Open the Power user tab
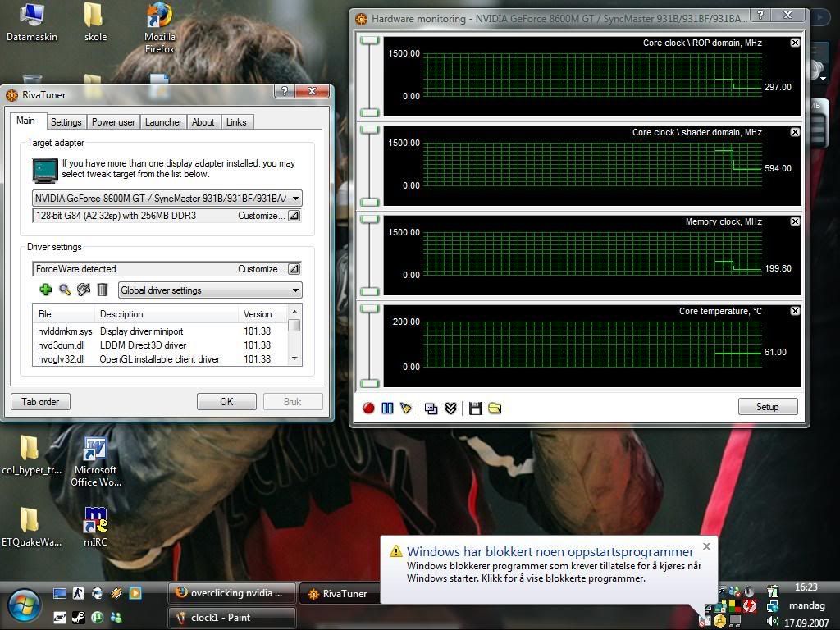840x630 pixels. pyautogui.click(x=113, y=122)
